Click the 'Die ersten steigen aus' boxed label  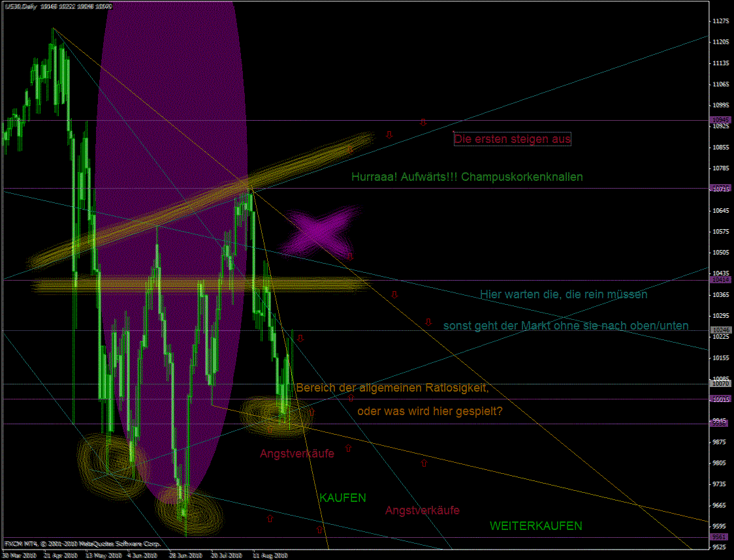pos(512,139)
